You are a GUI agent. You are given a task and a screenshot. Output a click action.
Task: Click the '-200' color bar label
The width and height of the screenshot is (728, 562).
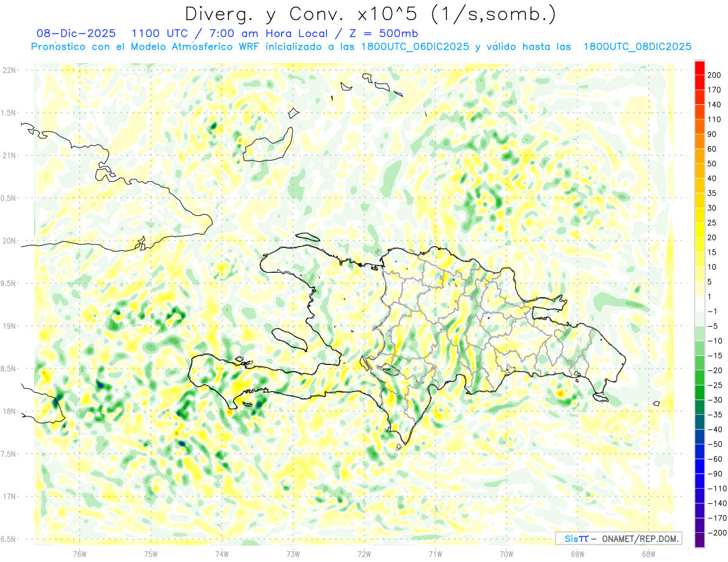point(717,533)
